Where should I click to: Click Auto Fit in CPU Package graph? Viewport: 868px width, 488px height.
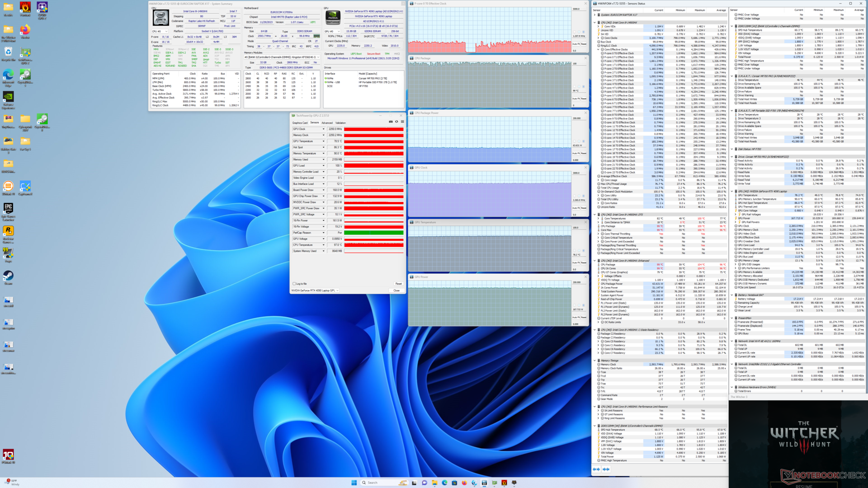coord(576,99)
